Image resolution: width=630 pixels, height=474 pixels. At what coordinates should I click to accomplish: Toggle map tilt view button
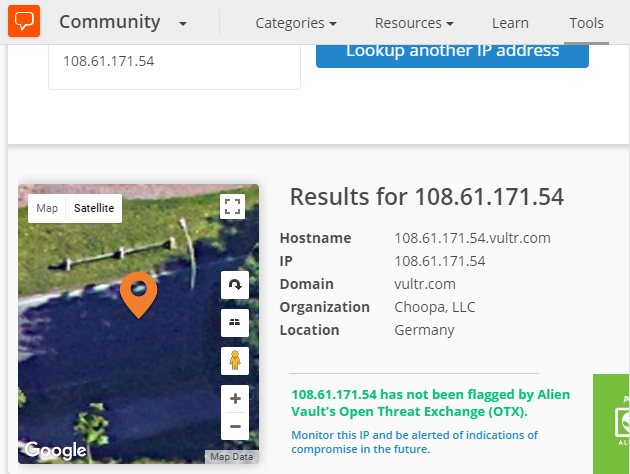coord(235,323)
